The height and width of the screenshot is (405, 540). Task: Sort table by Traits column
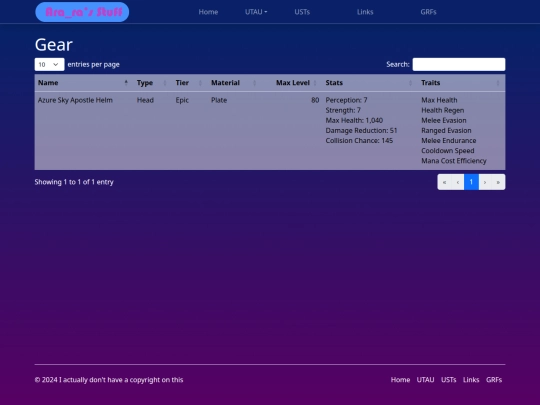(461, 83)
